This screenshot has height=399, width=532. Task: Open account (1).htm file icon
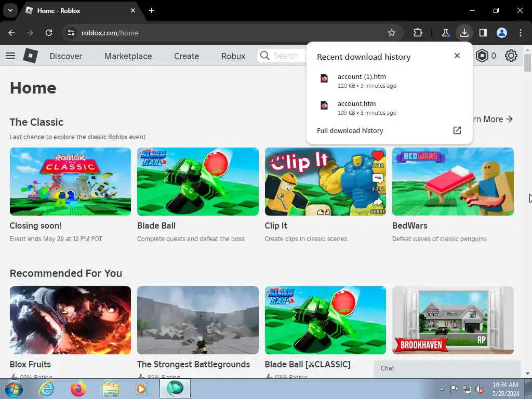324,78
